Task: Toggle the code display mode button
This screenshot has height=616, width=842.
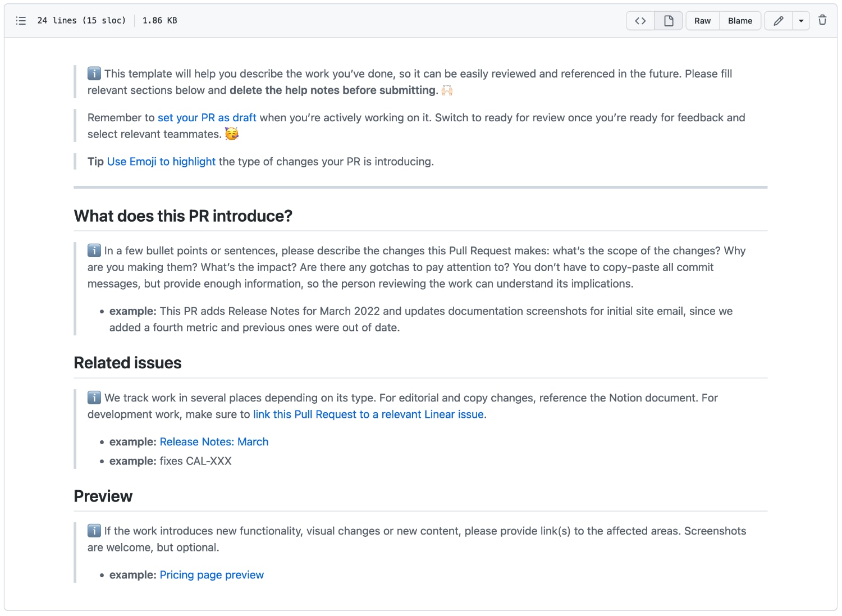Action: click(639, 20)
